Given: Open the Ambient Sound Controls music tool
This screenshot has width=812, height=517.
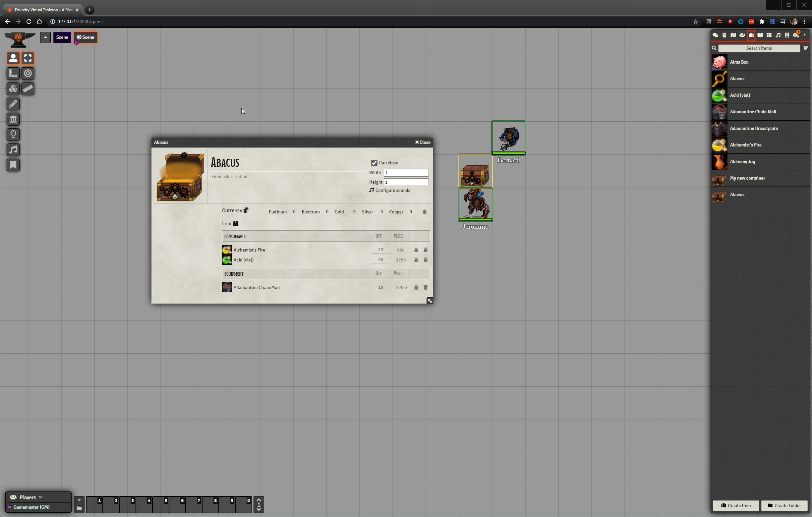Looking at the screenshot, I should point(13,150).
